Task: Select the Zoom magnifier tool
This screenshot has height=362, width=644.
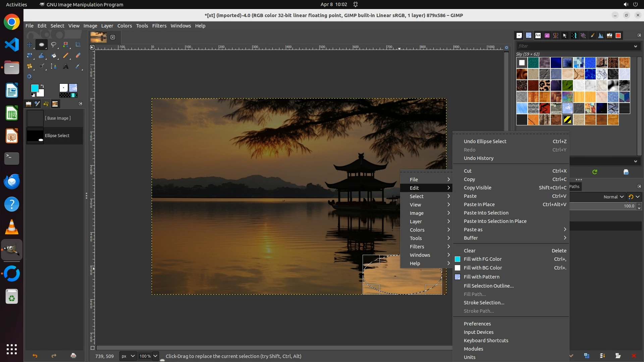Action: click(x=30, y=77)
